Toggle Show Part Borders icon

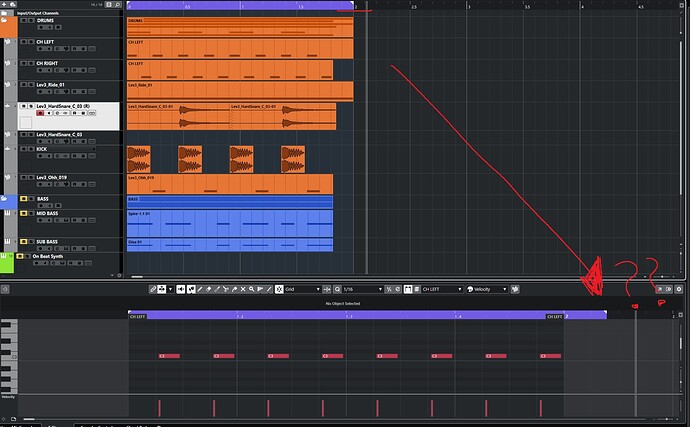coord(408,289)
